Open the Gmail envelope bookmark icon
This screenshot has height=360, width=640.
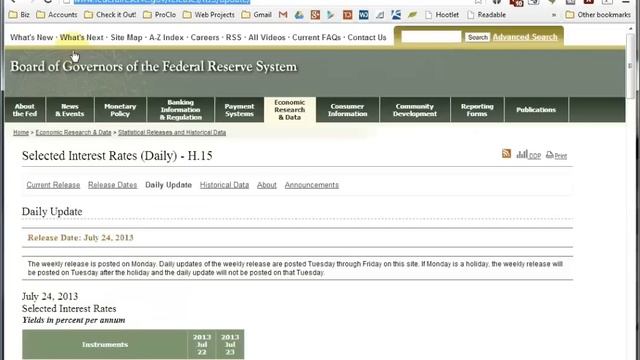[x=283, y=15]
